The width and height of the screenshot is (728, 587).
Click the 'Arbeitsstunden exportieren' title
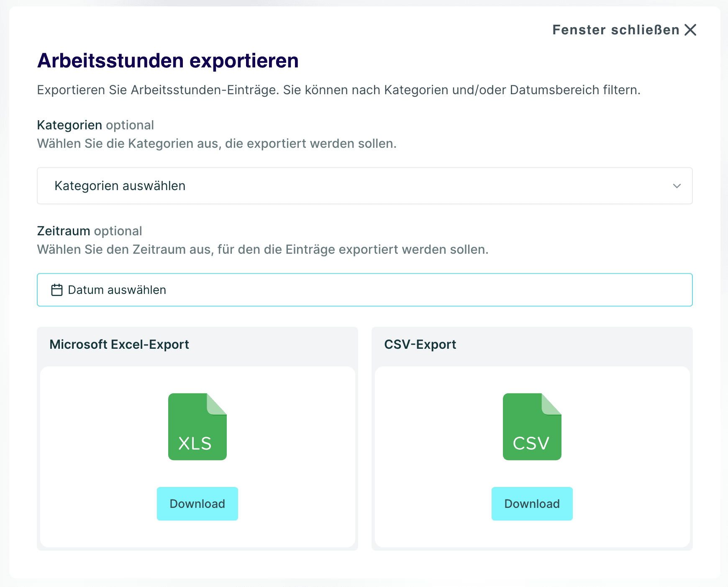click(x=168, y=61)
